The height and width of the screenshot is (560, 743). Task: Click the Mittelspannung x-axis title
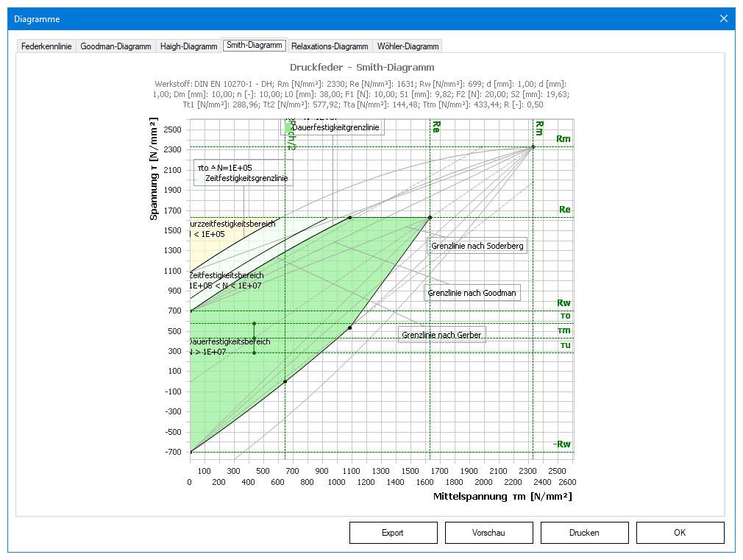pos(502,497)
